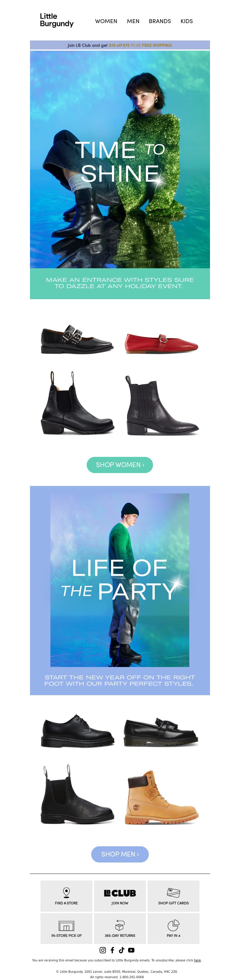Click the In-Store Pick Up icon
The image size is (240, 980).
(x=66, y=925)
